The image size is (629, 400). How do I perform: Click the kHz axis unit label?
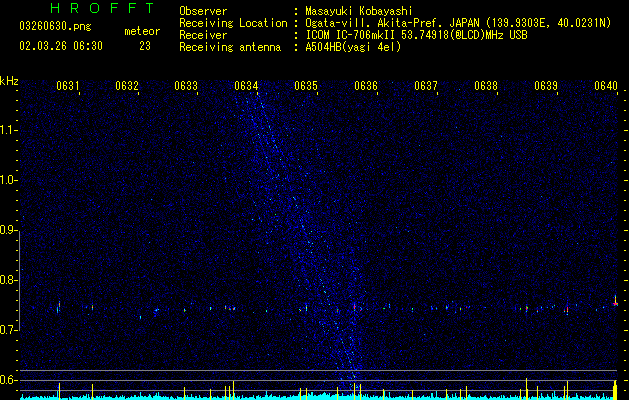tap(9, 81)
